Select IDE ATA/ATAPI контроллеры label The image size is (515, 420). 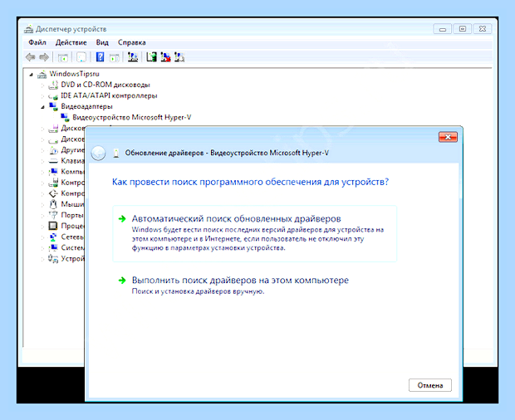tap(109, 95)
